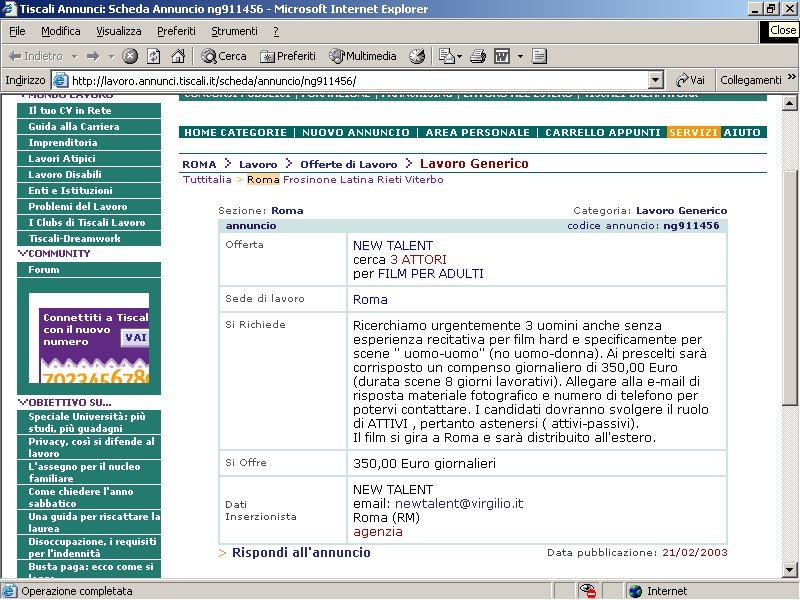
Task: Open the Word edit icon dropdown arrow
Action: (520, 56)
